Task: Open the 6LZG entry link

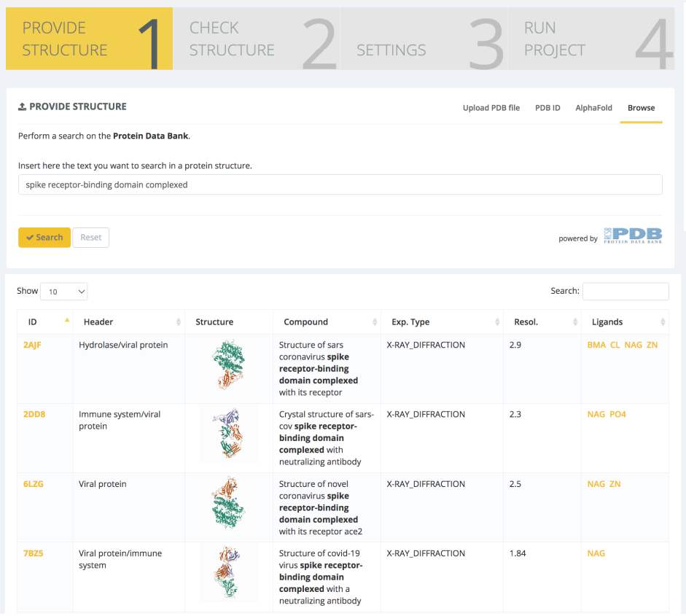Action: point(34,484)
